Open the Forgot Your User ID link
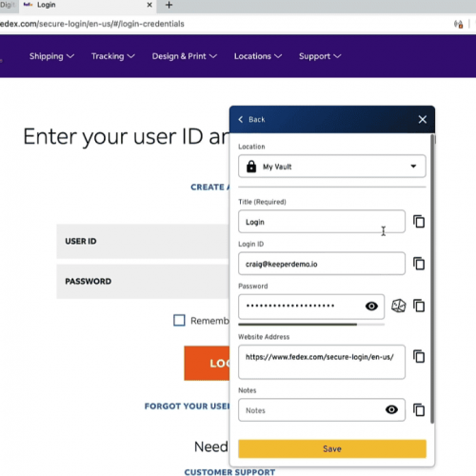The height and width of the screenshot is (476, 476). click(187, 407)
